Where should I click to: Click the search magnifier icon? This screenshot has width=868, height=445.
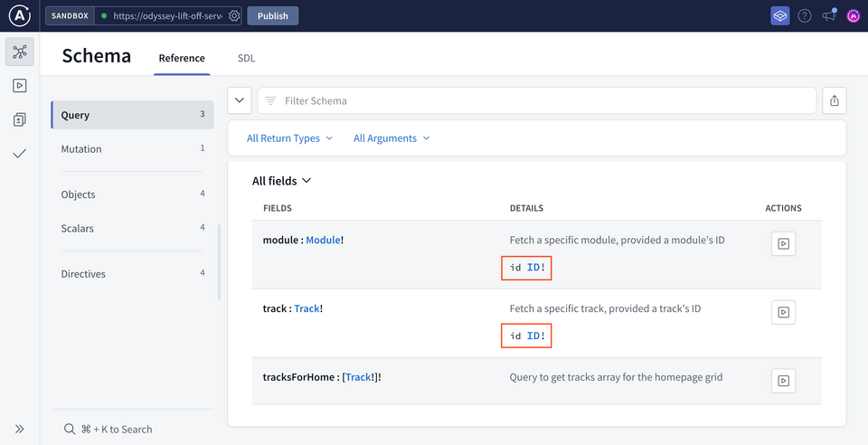click(x=70, y=429)
